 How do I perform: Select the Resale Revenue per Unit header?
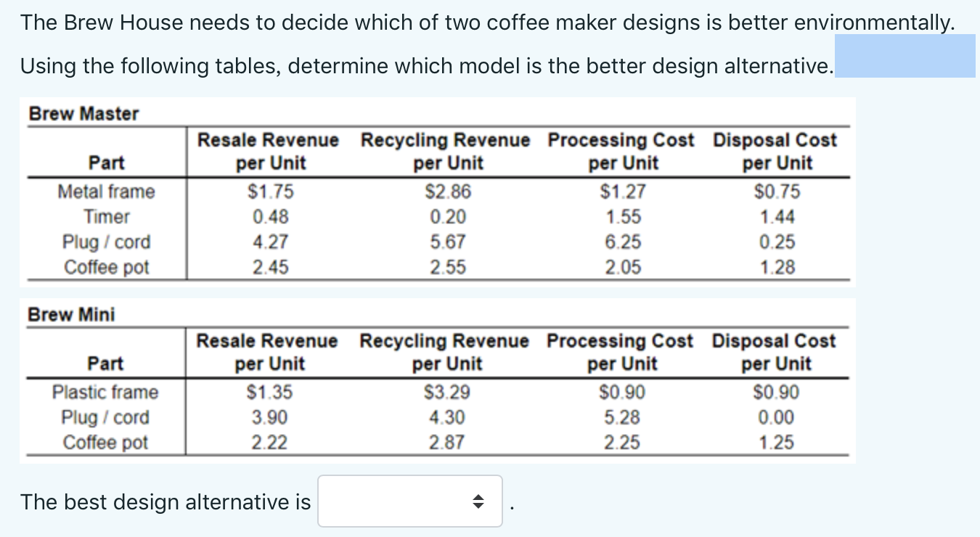click(x=268, y=151)
